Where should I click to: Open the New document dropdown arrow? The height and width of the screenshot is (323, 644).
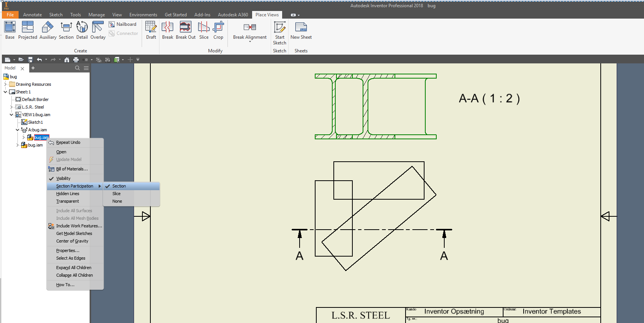(x=14, y=60)
